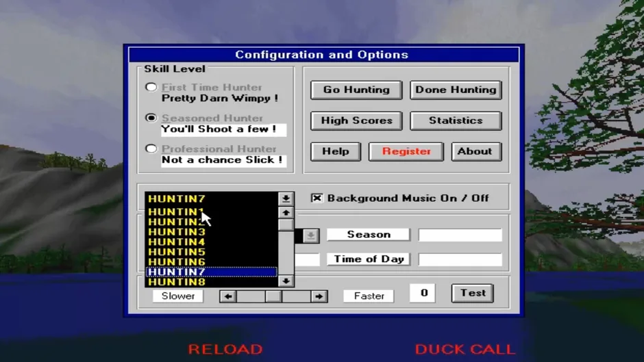
Task: Open the greyed dropdown arrow beside Season
Action: (x=311, y=235)
